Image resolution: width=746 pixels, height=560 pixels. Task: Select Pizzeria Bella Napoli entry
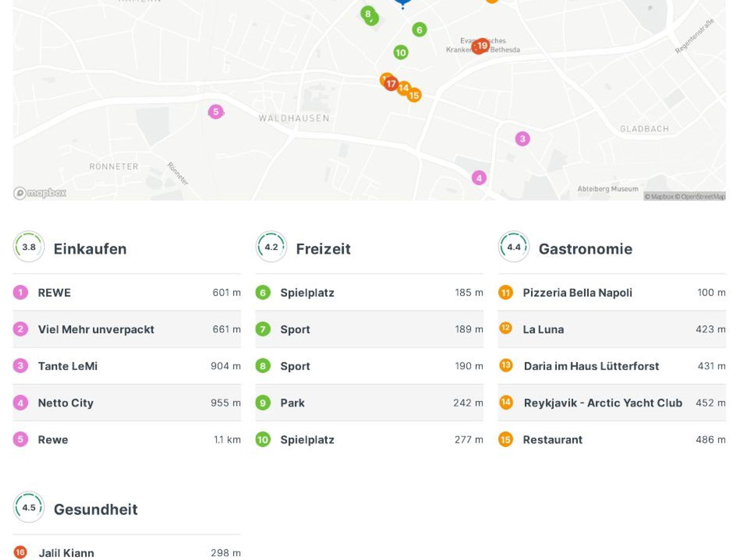click(x=577, y=293)
